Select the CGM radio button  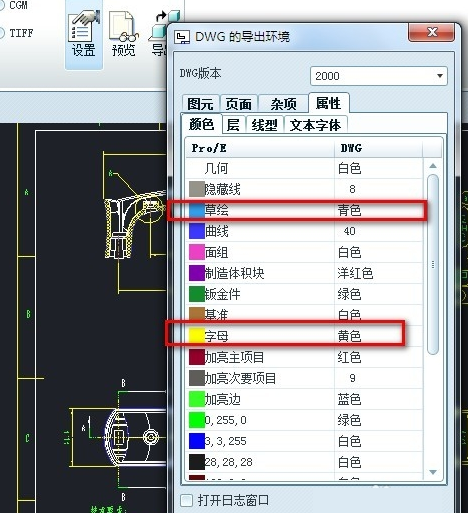[2, 5]
